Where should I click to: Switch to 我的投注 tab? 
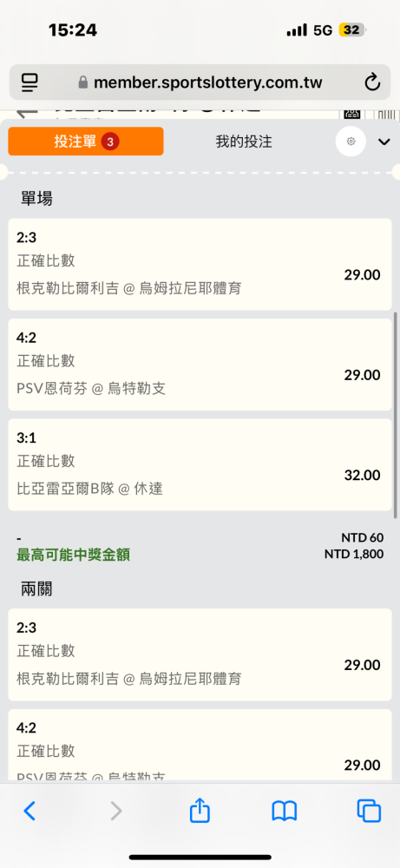click(x=244, y=141)
